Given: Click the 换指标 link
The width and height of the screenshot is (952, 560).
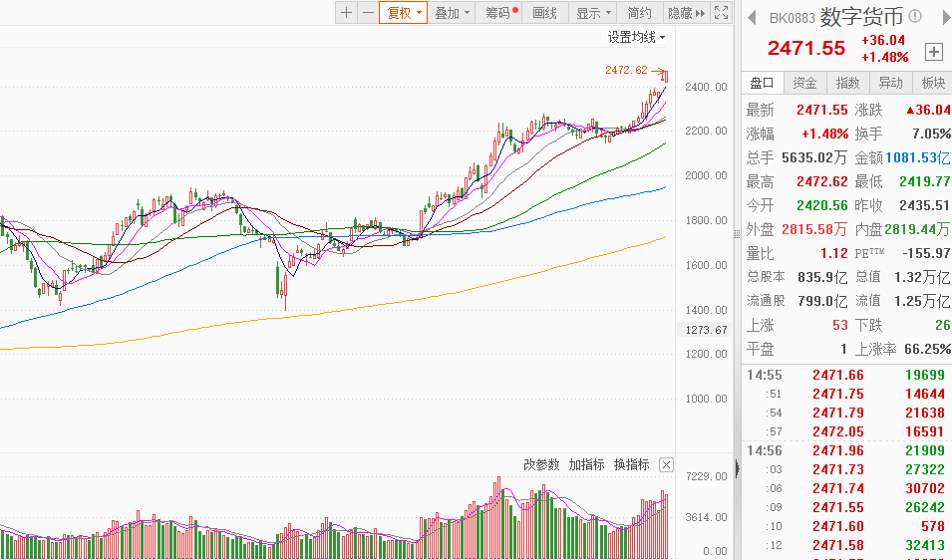Looking at the screenshot, I should click(x=631, y=465).
